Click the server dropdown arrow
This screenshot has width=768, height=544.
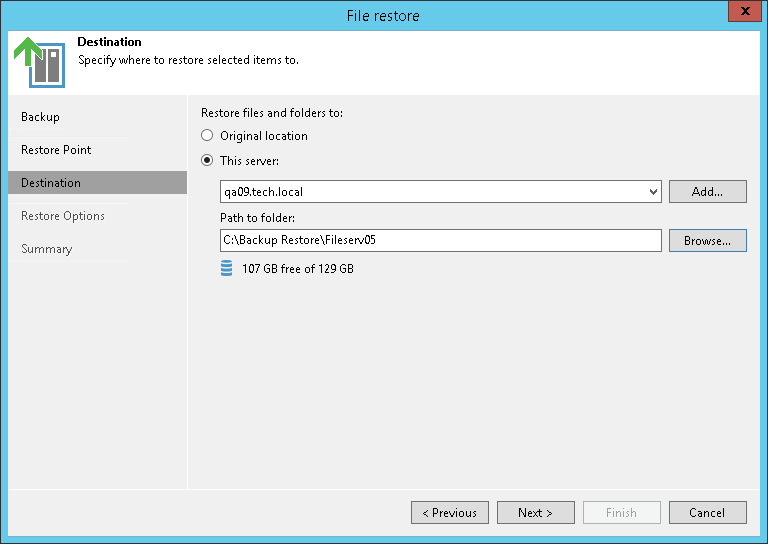653,192
